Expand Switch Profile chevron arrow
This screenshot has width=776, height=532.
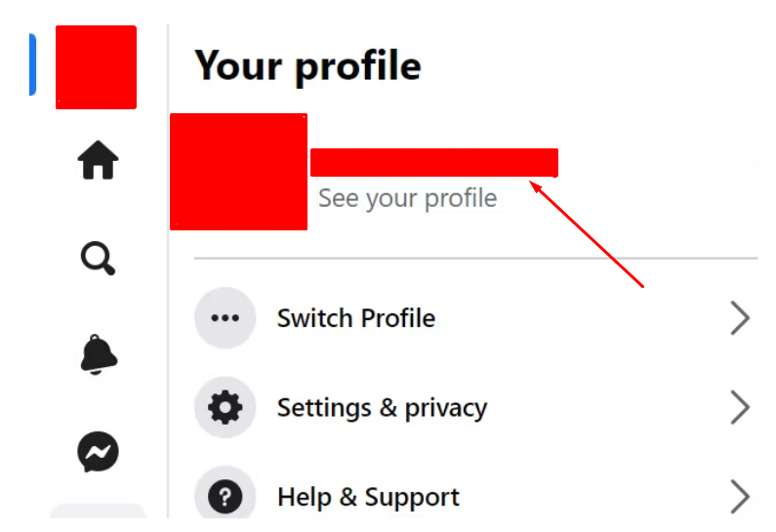[740, 317]
